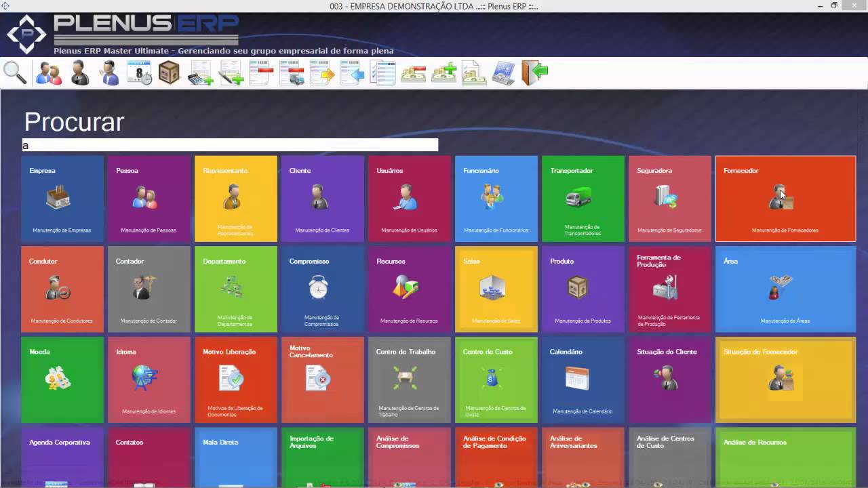Open the Agenda Corporativa tile
868x488 pixels.
click(x=62, y=457)
